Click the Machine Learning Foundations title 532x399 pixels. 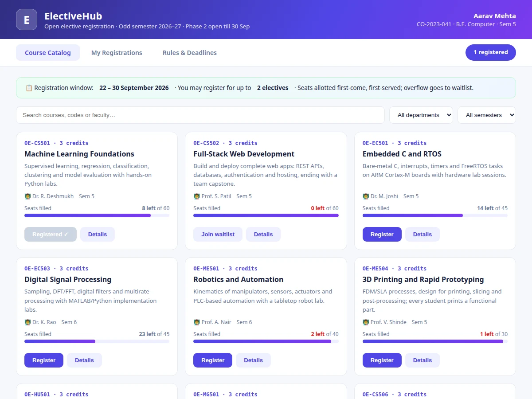[79, 154]
